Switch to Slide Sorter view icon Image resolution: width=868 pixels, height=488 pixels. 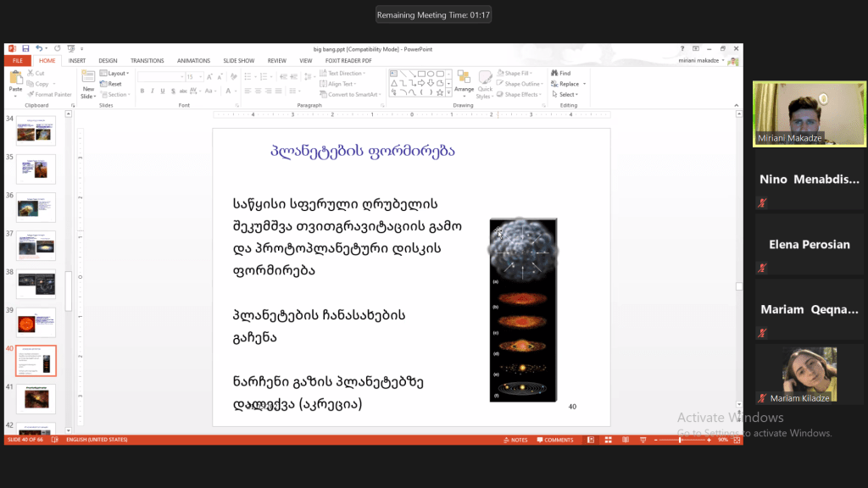point(609,440)
